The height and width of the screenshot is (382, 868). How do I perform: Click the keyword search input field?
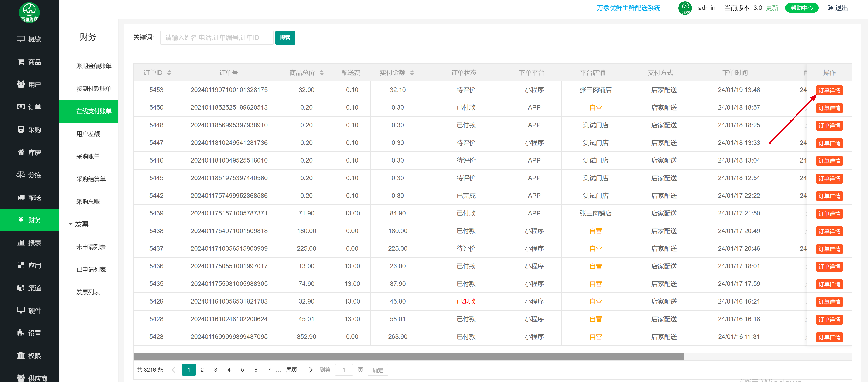pos(217,38)
